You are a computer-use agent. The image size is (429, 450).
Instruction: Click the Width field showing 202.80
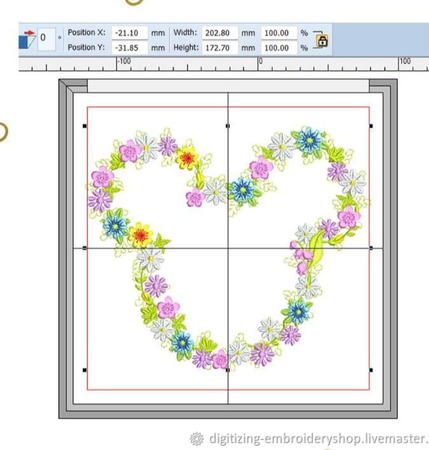220,33
